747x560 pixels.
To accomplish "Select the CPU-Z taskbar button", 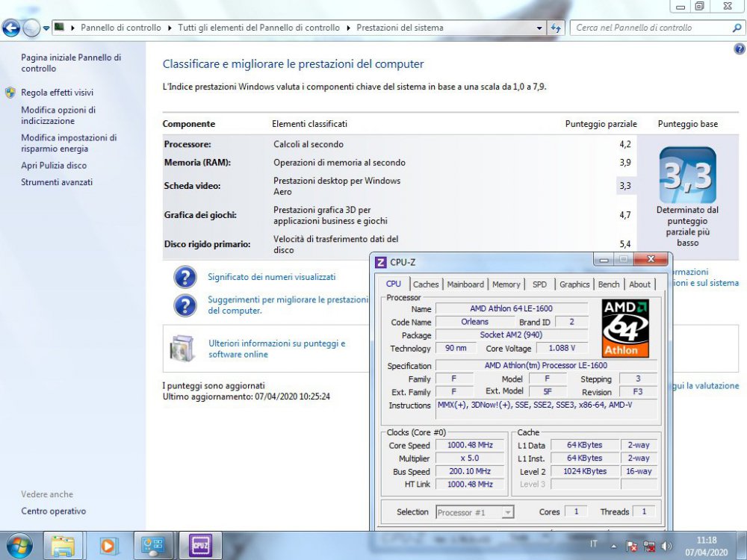I will 200,546.
